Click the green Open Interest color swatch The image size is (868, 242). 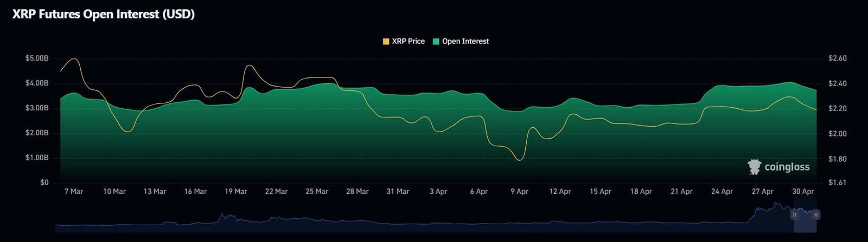pyautogui.click(x=436, y=41)
